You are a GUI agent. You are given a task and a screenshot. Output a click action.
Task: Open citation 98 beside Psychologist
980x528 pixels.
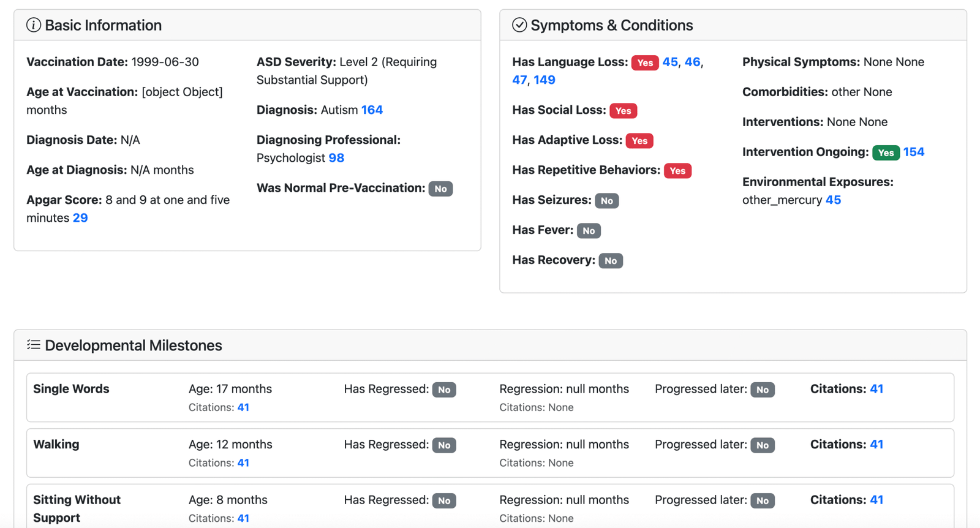coord(336,158)
